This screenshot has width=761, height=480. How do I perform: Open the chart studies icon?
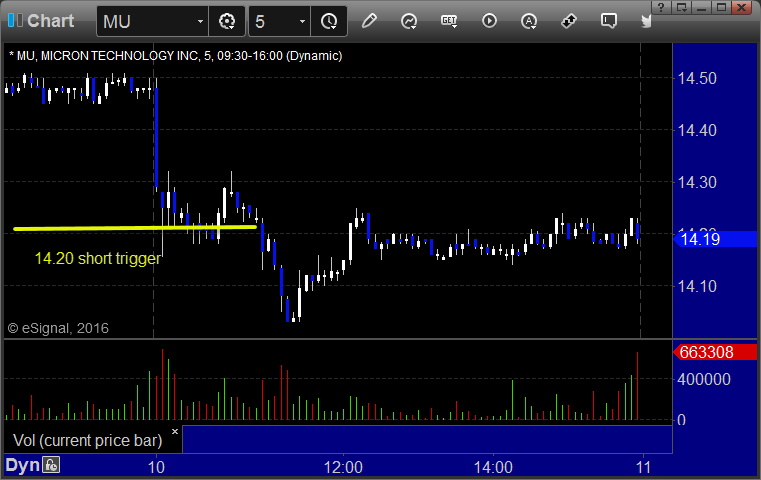409,21
